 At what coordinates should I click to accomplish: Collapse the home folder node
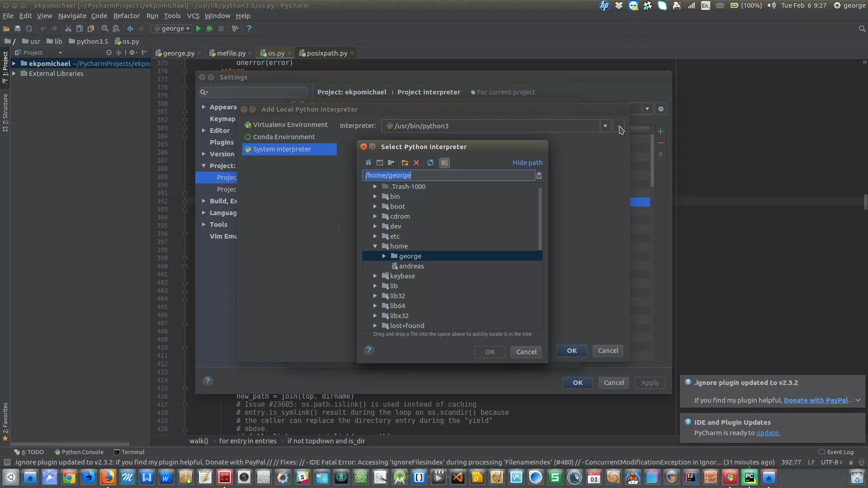(x=375, y=246)
